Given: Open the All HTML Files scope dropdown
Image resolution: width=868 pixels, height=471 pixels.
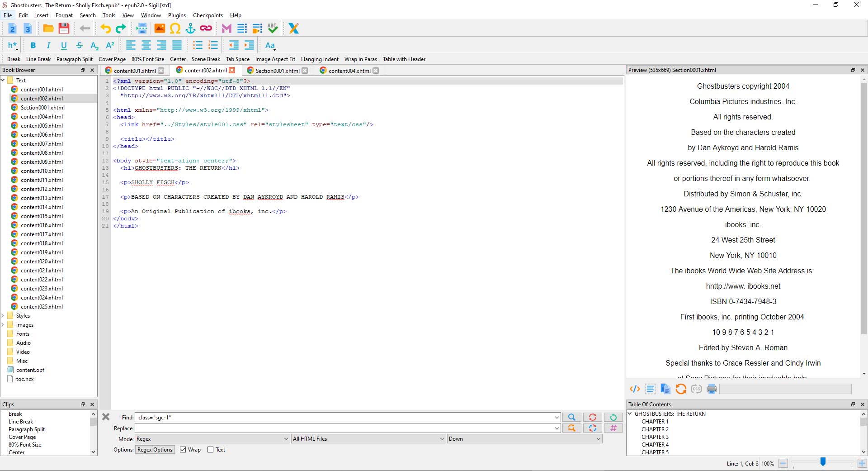Looking at the screenshot, I should [x=368, y=439].
